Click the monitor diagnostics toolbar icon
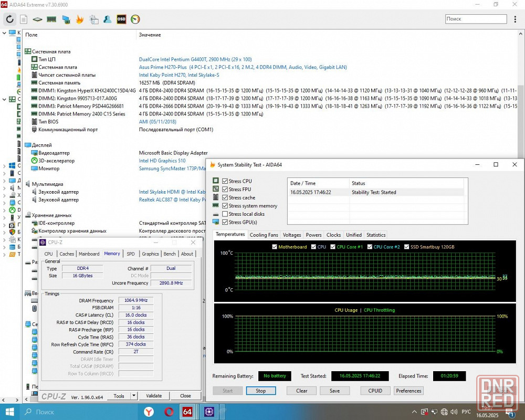This screenshot has height=420, width=525. 66,19
